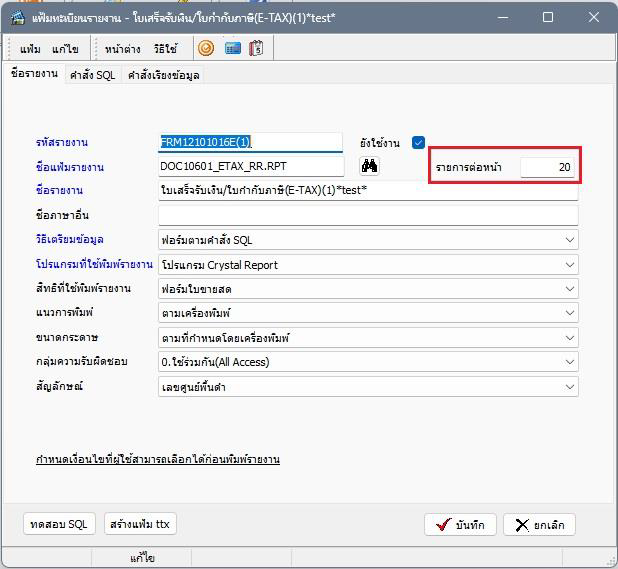The width and height of the screenshot is (618, 569).
Task: Expand the ขนาดกระดาษ dropdown
Action: pyautogui.click(x=569, y=338)
